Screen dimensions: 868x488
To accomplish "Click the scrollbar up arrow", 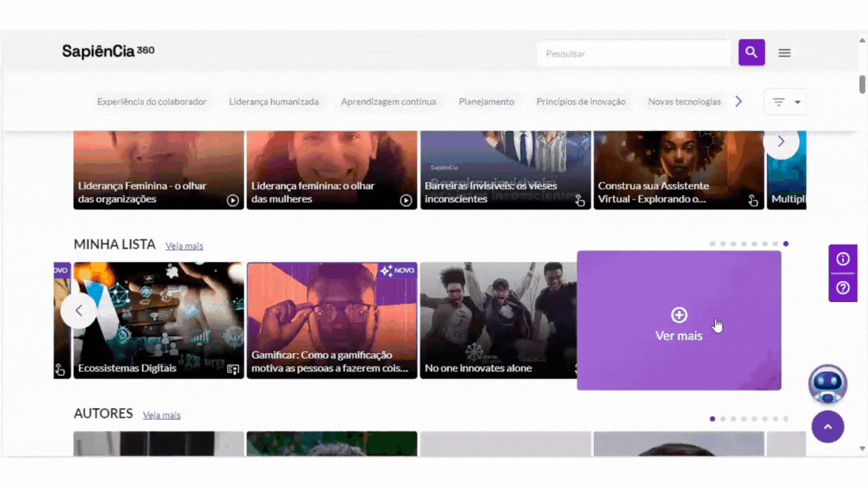I will (862, 40).
